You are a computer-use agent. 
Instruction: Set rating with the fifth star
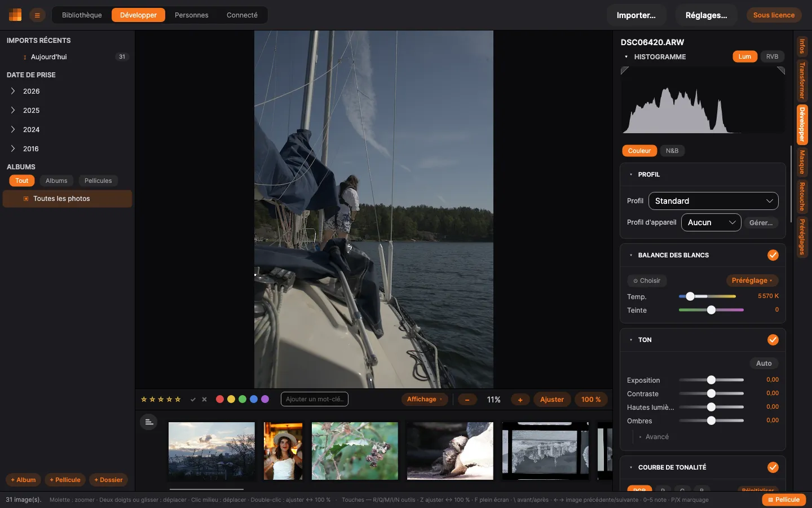[178, 400]
